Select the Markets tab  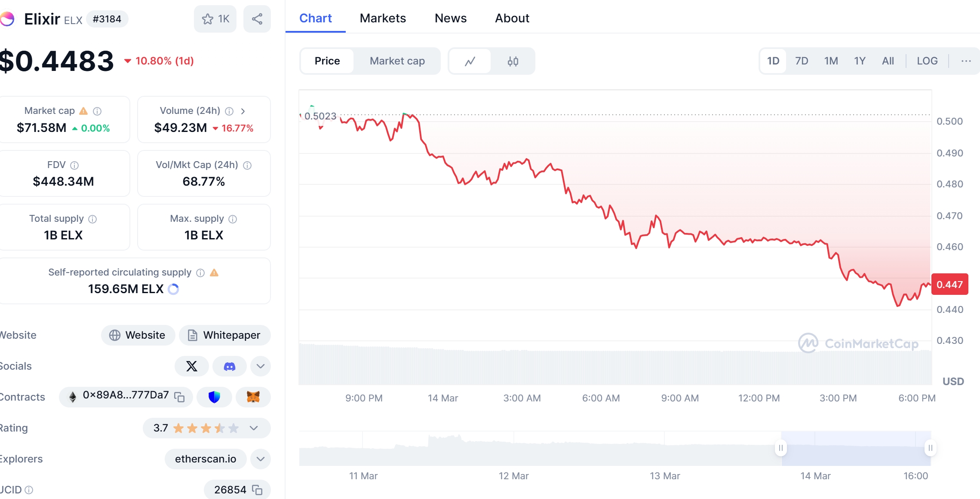(x=383, y=17)
